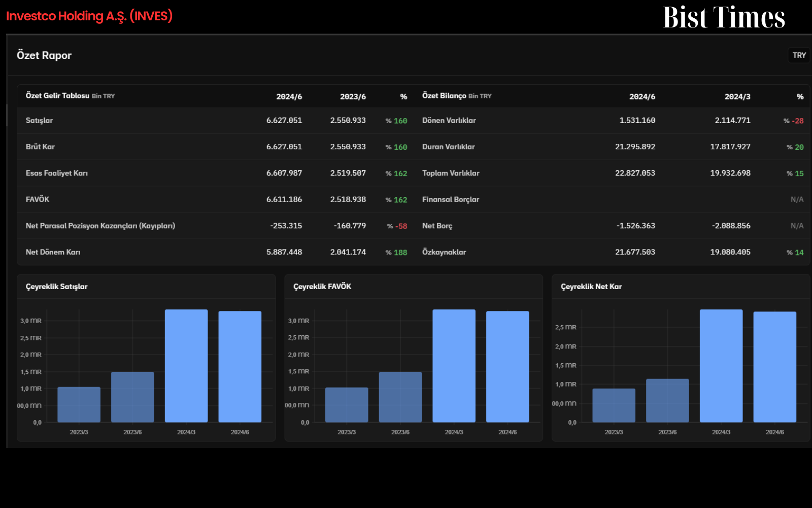Click the FAVÖK row label

click(38, 199)
